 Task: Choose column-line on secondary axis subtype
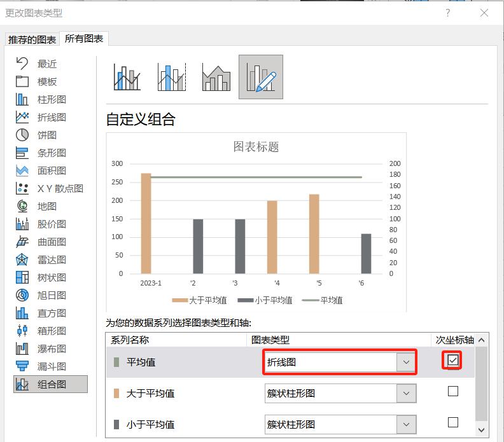pyautogui.click(x=172, y=77)
